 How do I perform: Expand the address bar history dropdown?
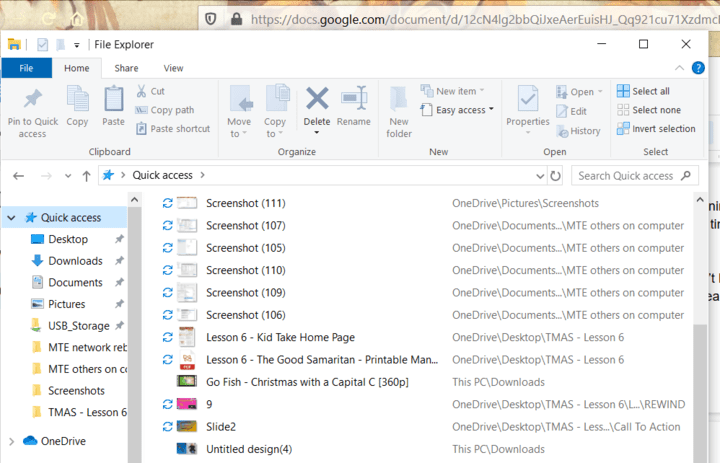pos(540,176)
